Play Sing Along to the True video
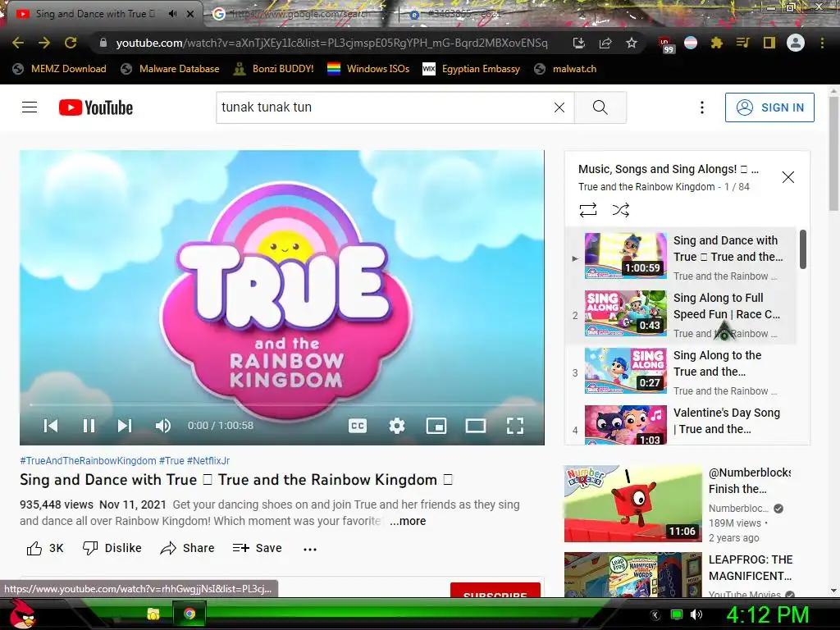 [680, 372]
